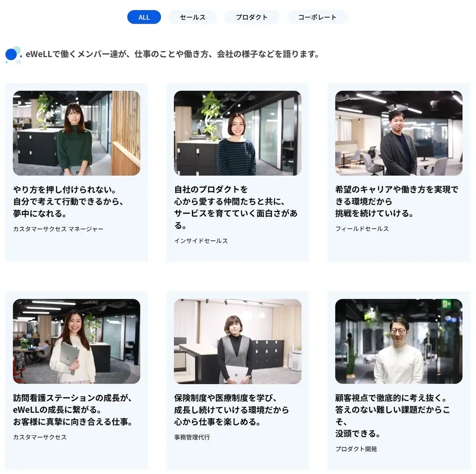The width and height of the screenshot is (476, 474).
Task: Click the striped-shirt woman's photo
Action: pos(238,133)
